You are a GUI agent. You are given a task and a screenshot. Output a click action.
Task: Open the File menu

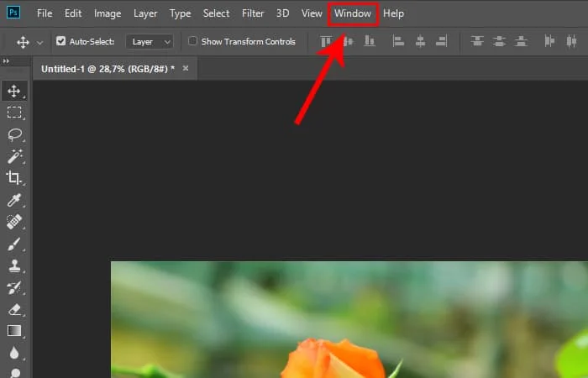[x=45, y=13]
